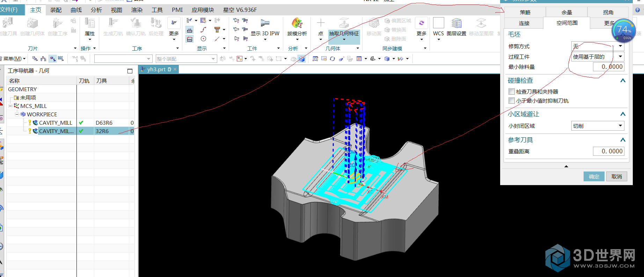Image resolution: width=644 pixels, height=277 pixels.
Task: Open the 连接 tab in dialog
Action: 524,23
